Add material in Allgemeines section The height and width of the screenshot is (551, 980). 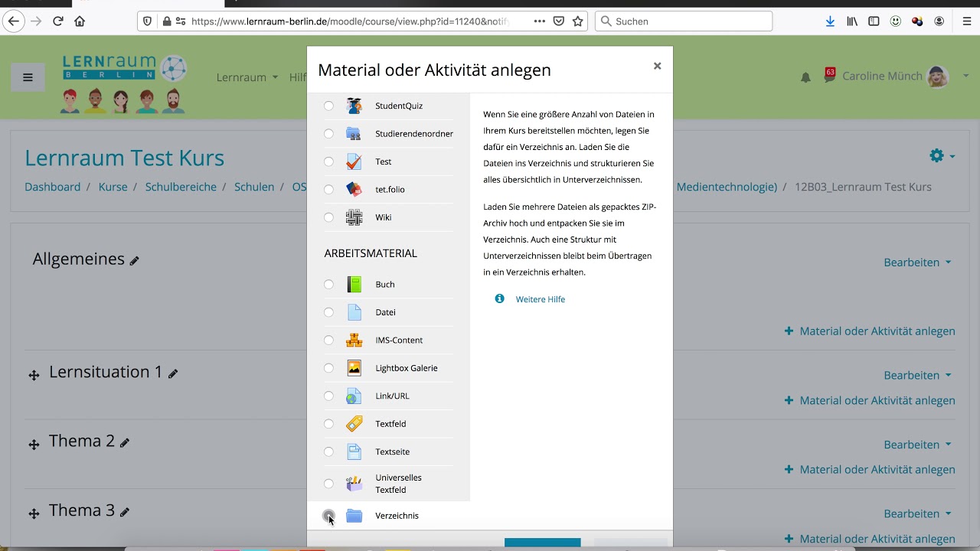pos(870,331)
